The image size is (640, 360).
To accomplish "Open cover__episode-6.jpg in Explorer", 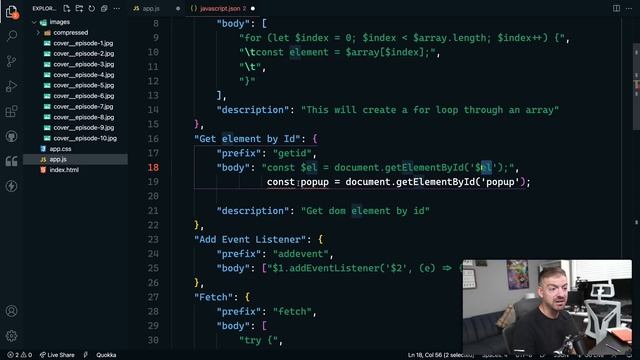I will click(83, 96).
